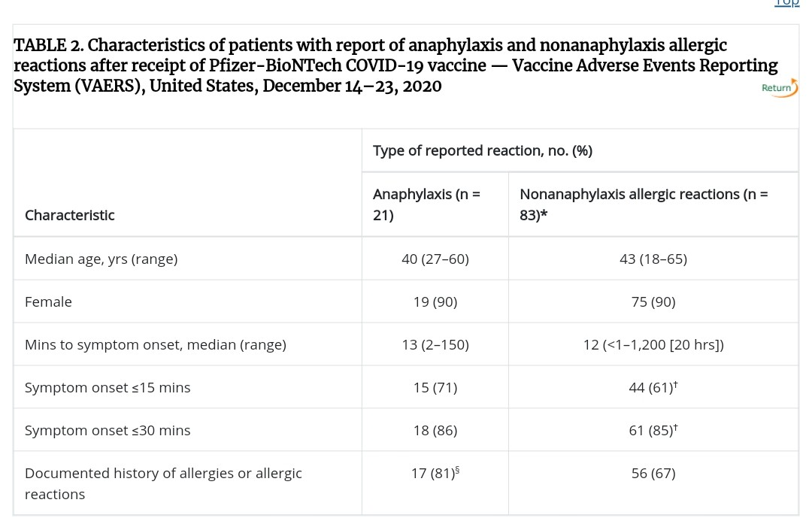Click the "19 (90)" female anaphylaxis cell

435,301
